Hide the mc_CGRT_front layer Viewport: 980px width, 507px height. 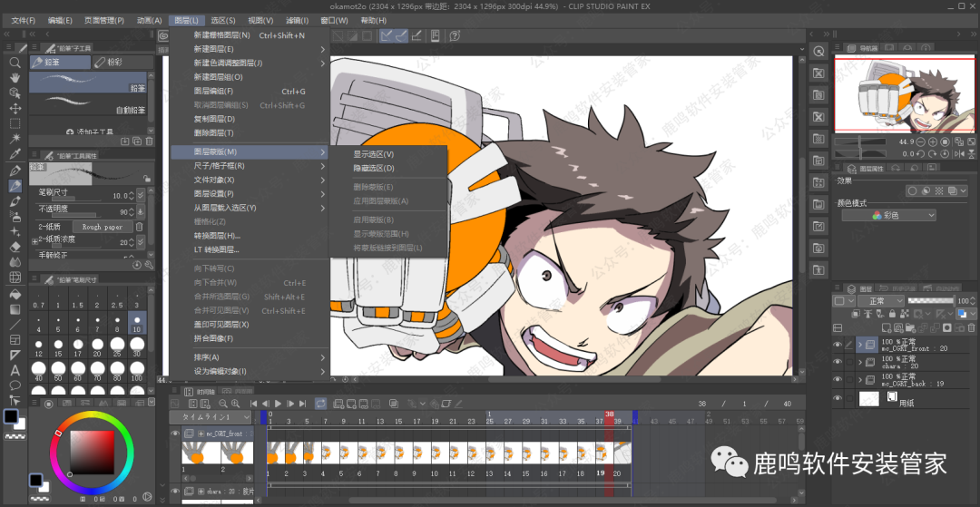click(838, 345)
